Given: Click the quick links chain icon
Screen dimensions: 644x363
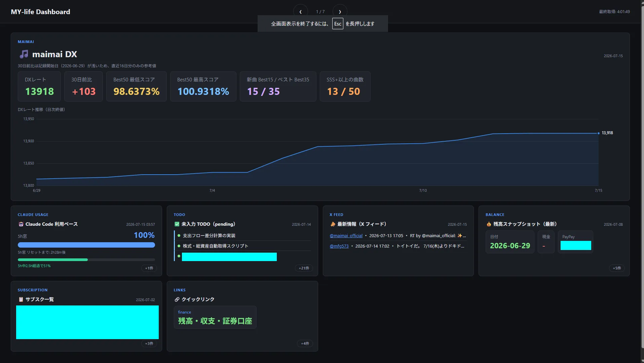Looking at the screenshot, I should 177,299.
